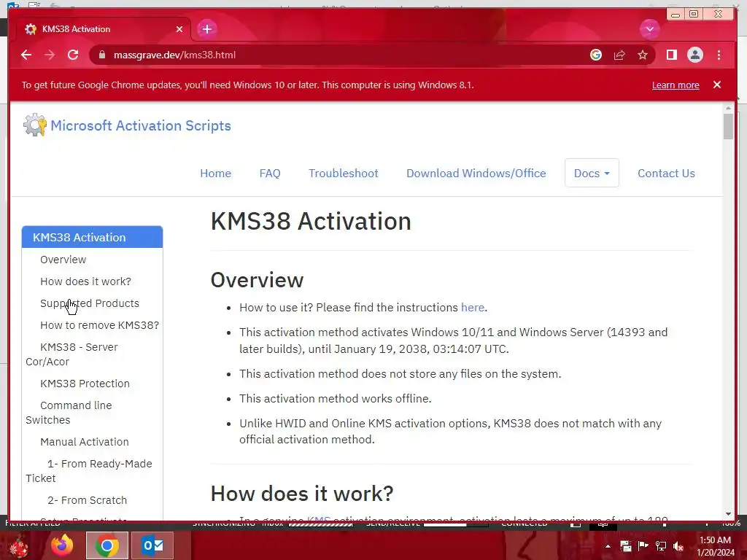Show hidden tray icons arrow

(x=608, y=546)
